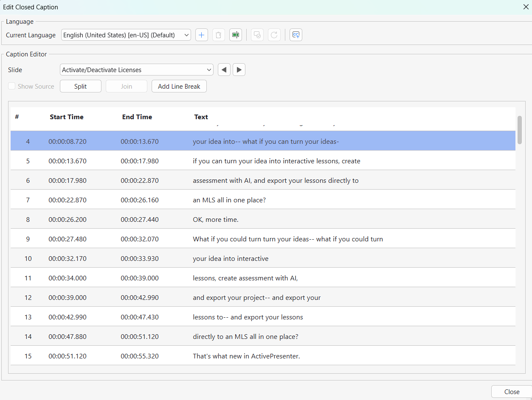Image resolution: width=532 pixels, height=400 pixels.
Task: Select caption "lessons, create assessment with AI,"
Action: [x=245, y=278]
